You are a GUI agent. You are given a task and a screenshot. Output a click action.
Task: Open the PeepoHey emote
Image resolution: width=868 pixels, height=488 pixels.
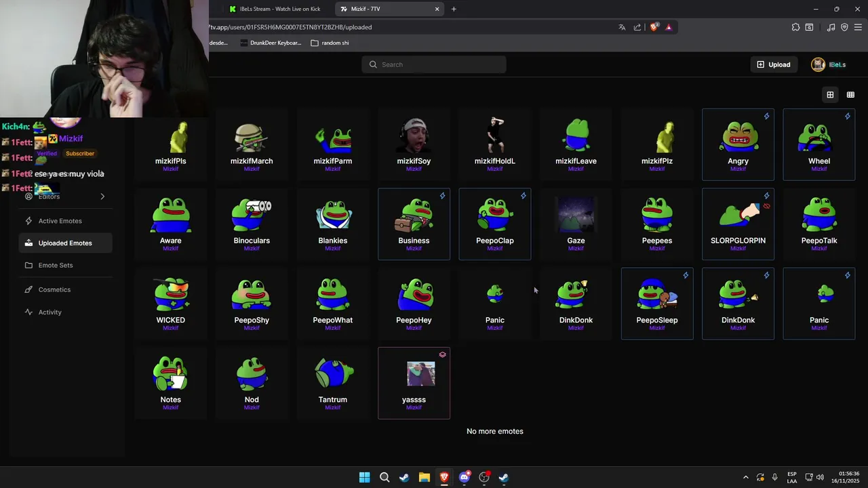pos(414,303)
